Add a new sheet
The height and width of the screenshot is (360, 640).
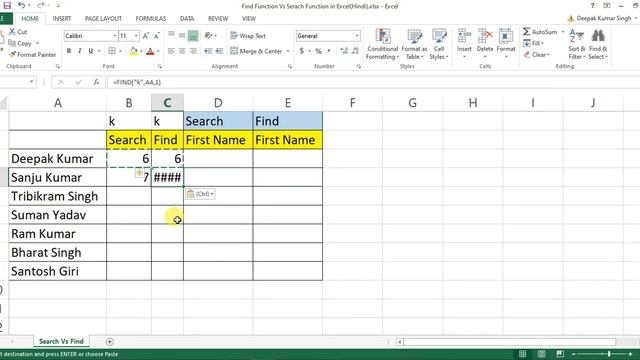pos(109,341)
